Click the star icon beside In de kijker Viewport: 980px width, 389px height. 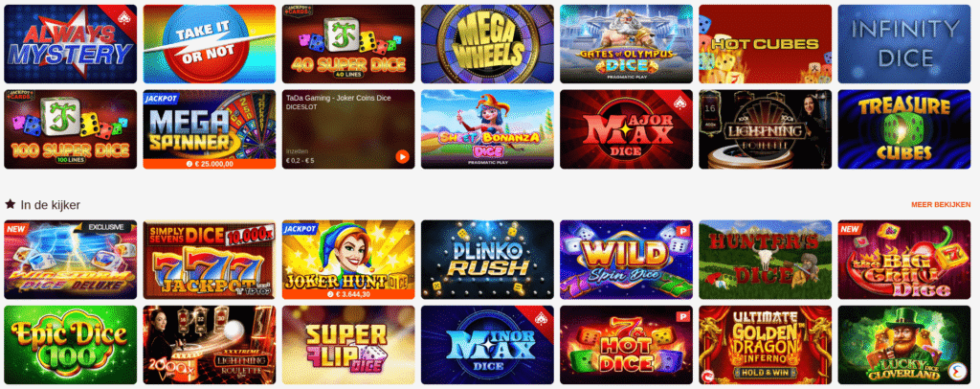coord(10,204)
